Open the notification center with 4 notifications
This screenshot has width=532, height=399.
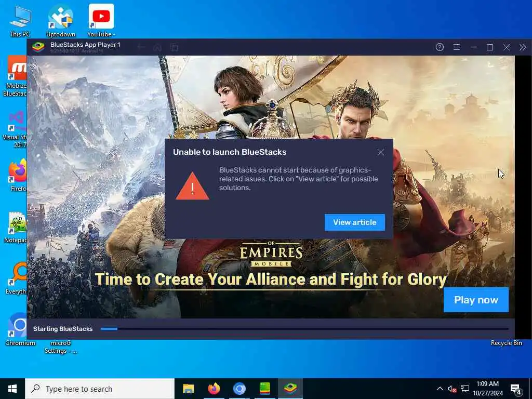point(516,389)
